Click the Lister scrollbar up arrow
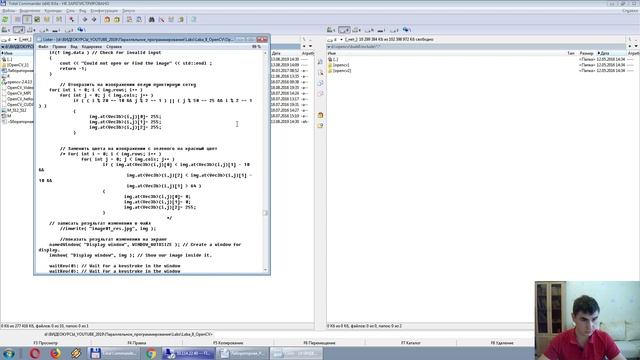The image size is (640, 360). tap(266, 53)
